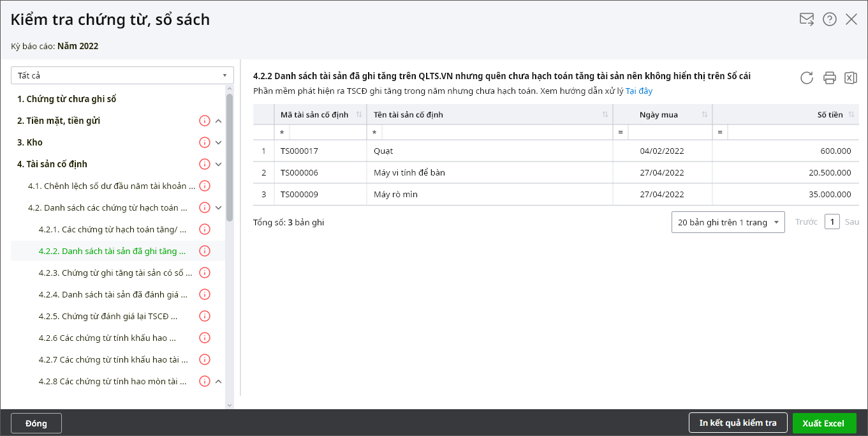
Task: Click the print icon above the table
Action: click(x=829, y=78)
